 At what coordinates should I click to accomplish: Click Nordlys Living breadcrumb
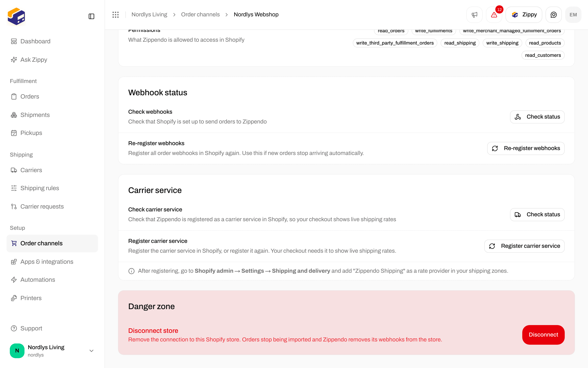click(149, 15)
